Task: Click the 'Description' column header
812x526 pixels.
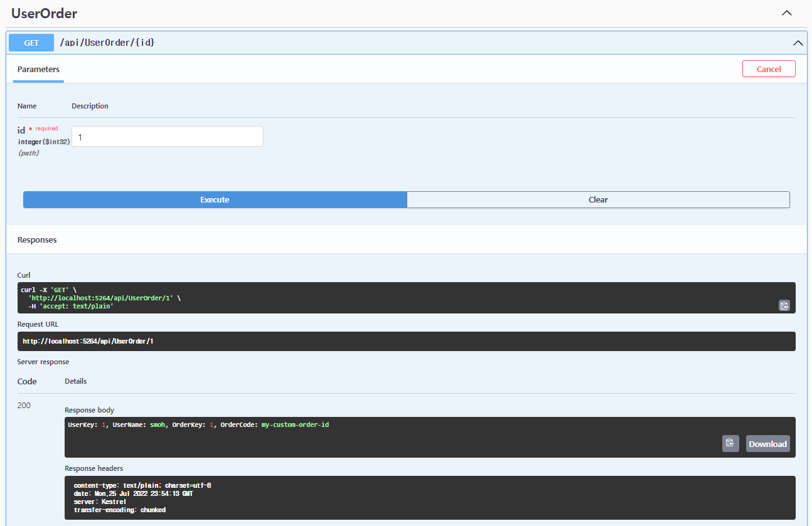Action: (x=90, y=106)
